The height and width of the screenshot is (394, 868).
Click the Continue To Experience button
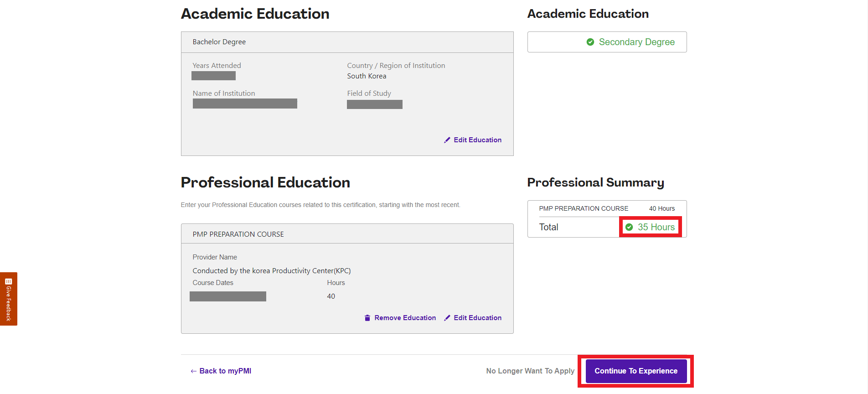(636, 371)
